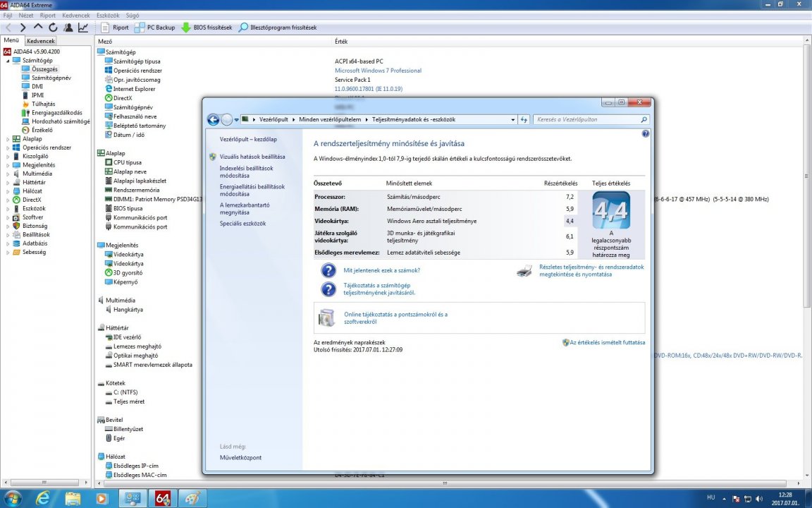Click the AIDA64 refresh icon
The image size is (812, 508).
pyautogui.click(x=53, y=28)
